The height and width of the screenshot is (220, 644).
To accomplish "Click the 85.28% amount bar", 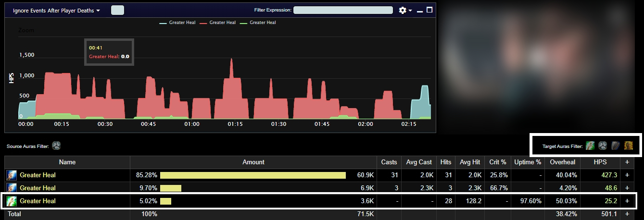I will click(253, 175).
